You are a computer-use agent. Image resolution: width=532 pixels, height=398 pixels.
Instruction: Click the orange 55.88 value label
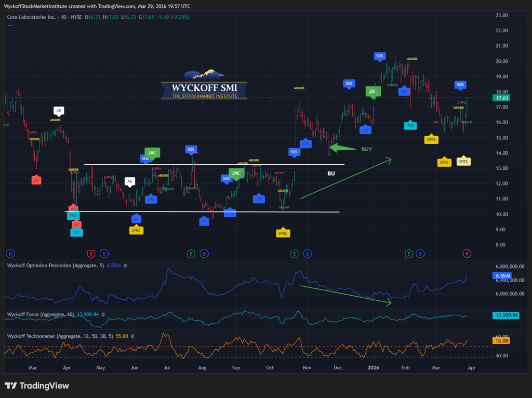click(x=502, y=341)
